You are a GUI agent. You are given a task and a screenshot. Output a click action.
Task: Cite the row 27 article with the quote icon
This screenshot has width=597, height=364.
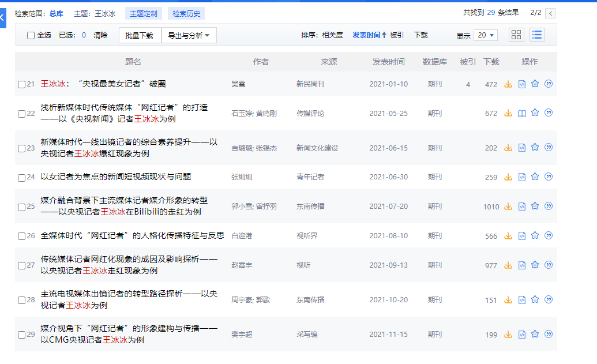point(549,265)
